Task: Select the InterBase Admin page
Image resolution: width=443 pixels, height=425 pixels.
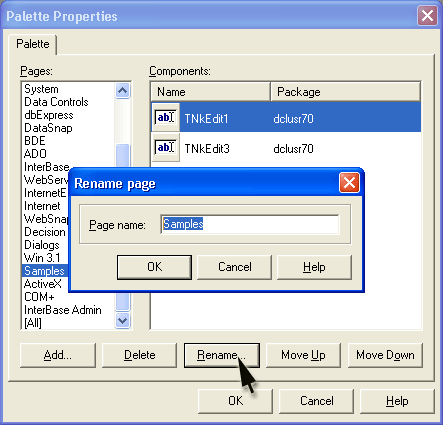Action: tap(63, 310)
